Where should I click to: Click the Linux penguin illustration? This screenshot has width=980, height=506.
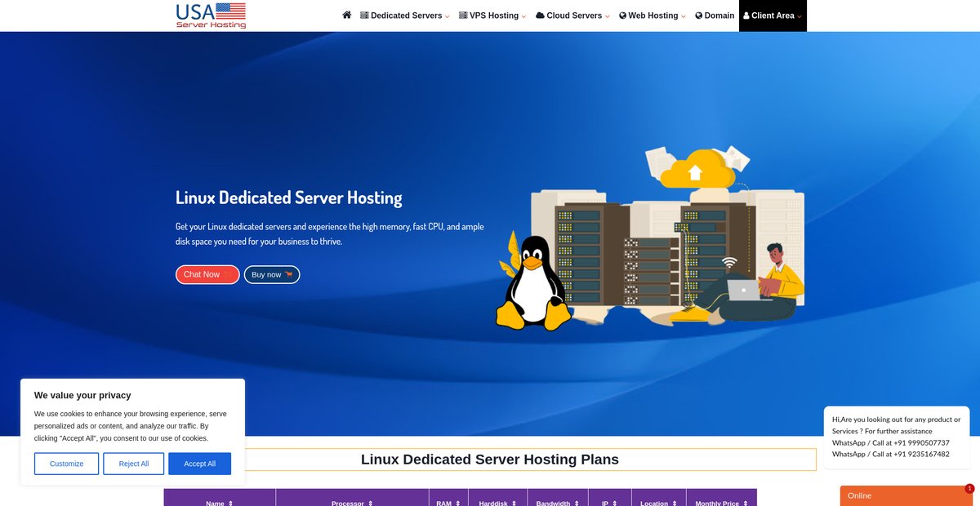pyautogui.click(x=532, y=283)
